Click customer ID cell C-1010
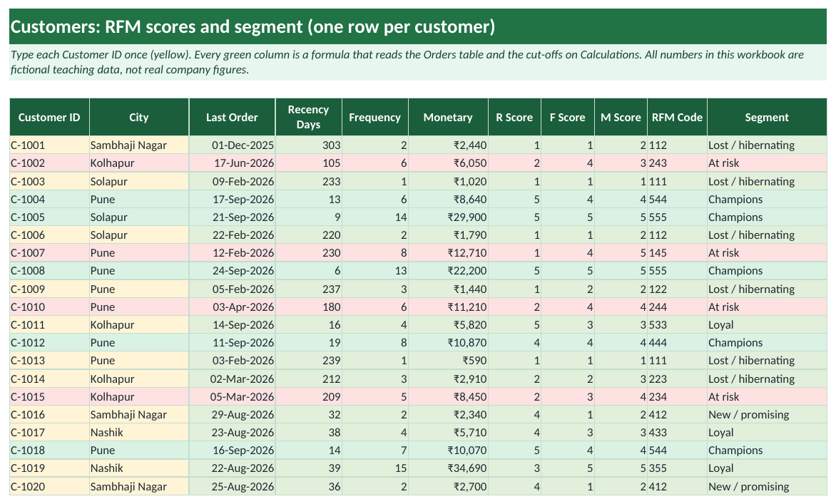The height and width of the screenshot is (504, 836). (50, 307)
